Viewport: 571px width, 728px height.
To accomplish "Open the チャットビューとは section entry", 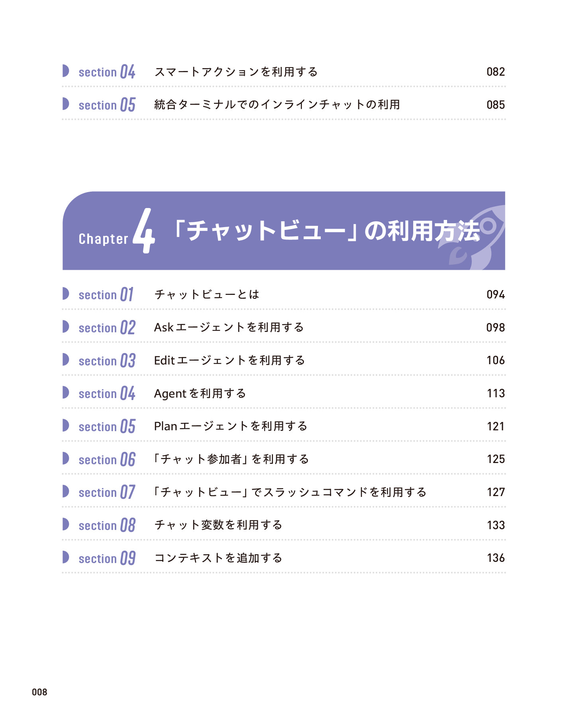I will pos(207,294).
